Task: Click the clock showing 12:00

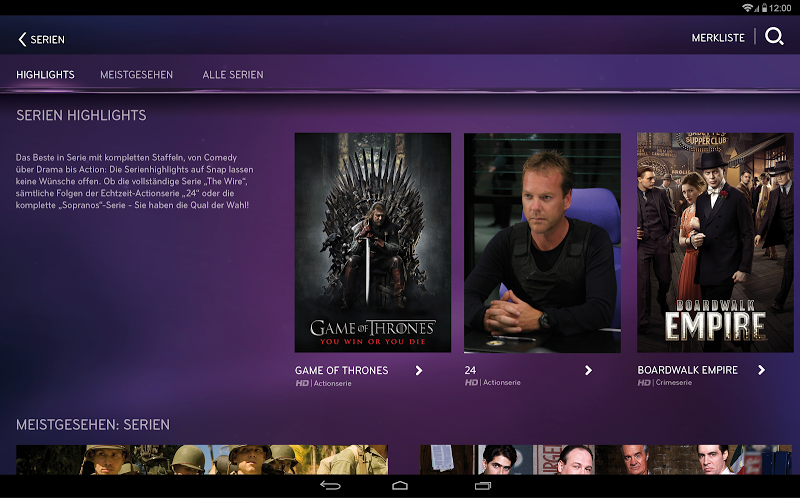Action: pos(780,8)
